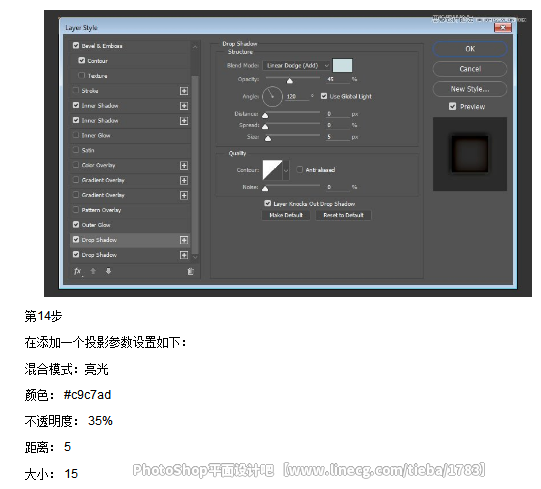Enable the Texture checkbox
This screenshot has height=489, width=541.
[x=81, y=75]
